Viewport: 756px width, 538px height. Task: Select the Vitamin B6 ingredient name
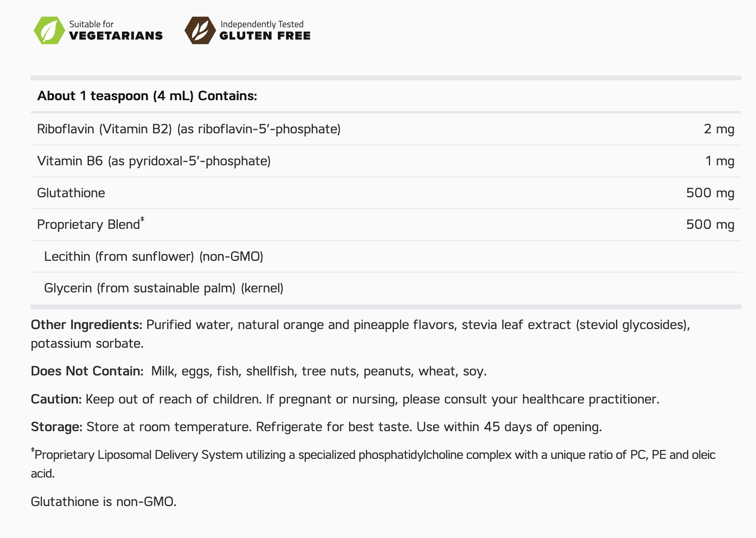(154, 161)
